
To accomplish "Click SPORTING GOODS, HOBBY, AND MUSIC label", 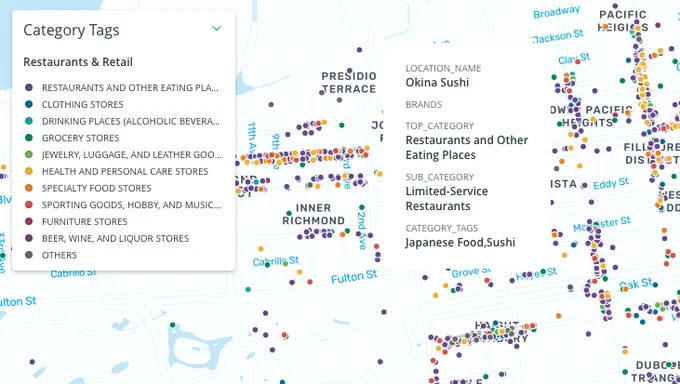I will [131, 205].
